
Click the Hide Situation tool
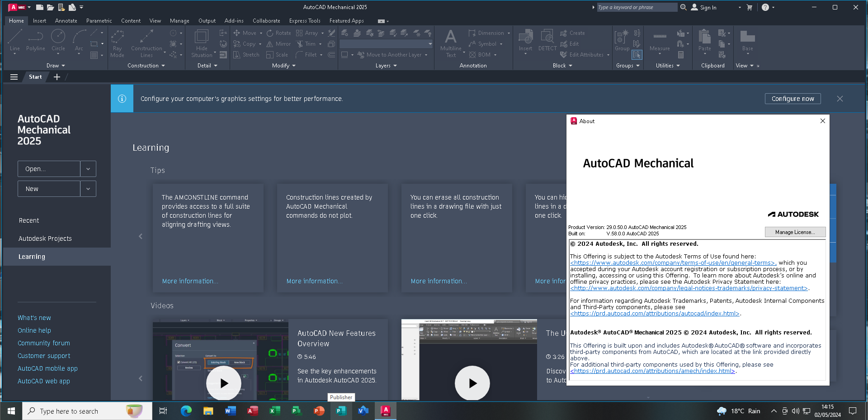(x=202, y=43)
